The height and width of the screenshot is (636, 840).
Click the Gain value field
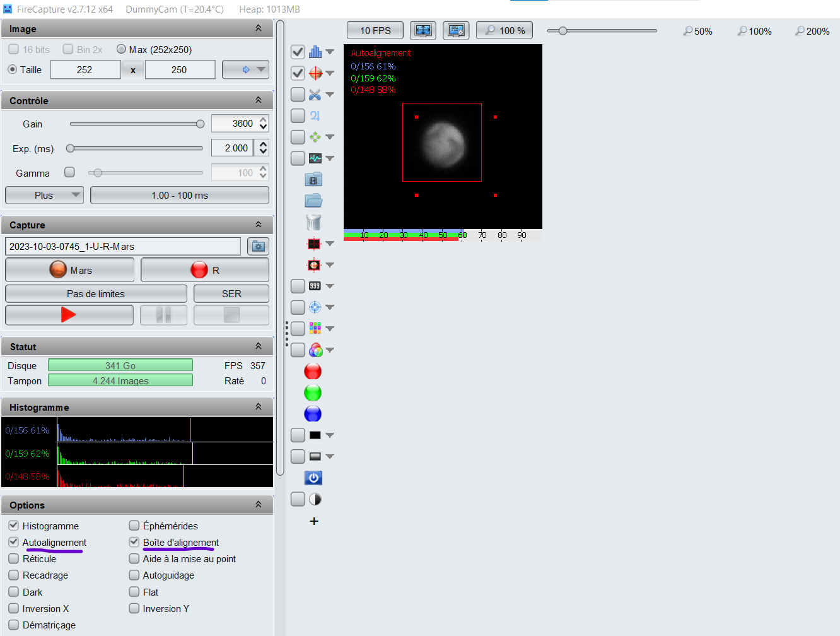(235, 124)
